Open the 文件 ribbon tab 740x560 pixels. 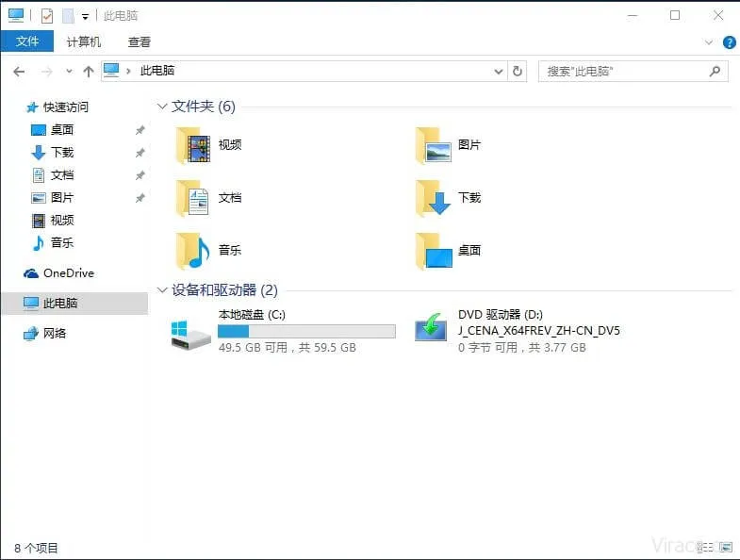(x=27, y=41)
